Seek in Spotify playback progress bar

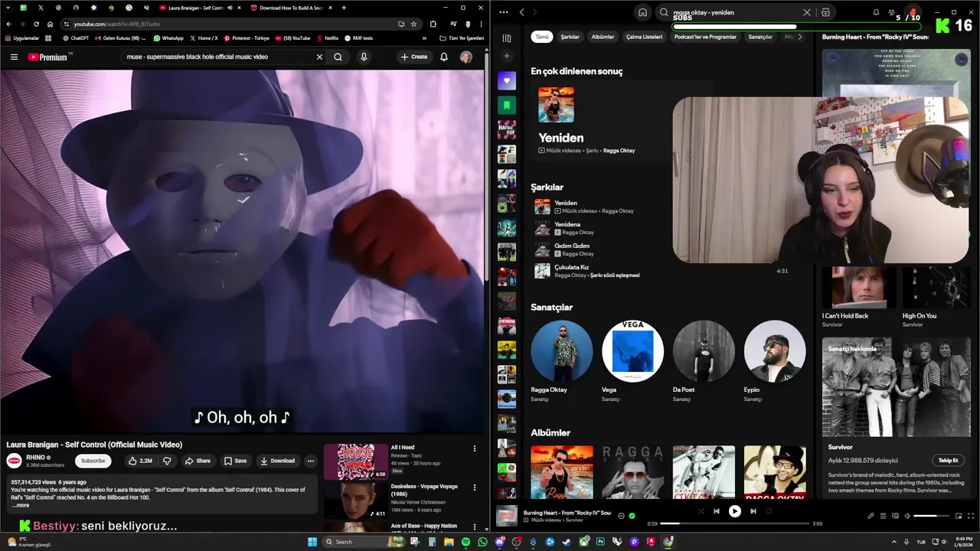point(734,523)
